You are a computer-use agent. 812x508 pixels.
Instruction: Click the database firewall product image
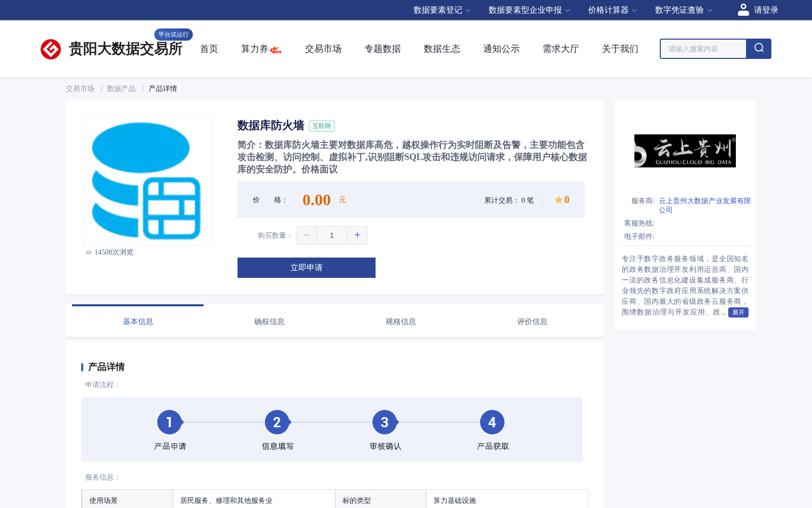point(147,181)
